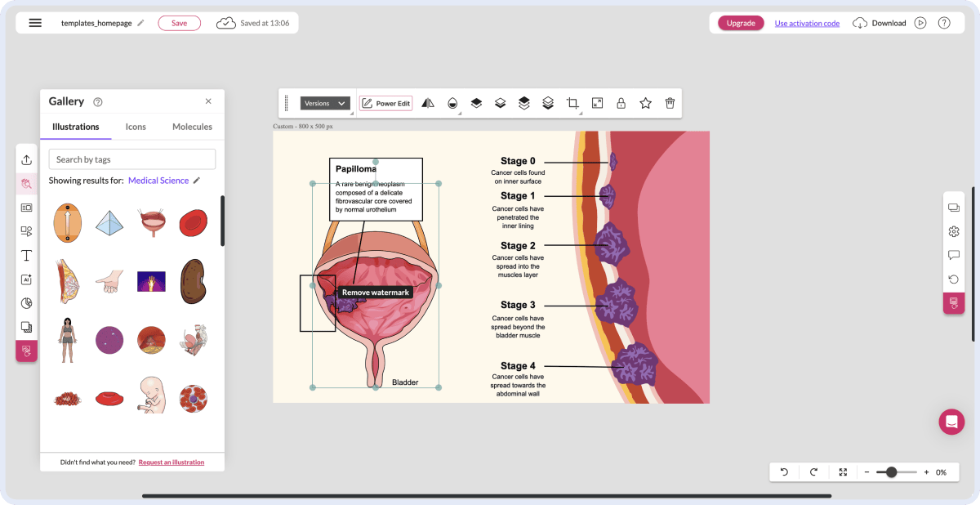Select the crop tool icon
Viewport: 980px width, 505px height.
click(572, 103)
